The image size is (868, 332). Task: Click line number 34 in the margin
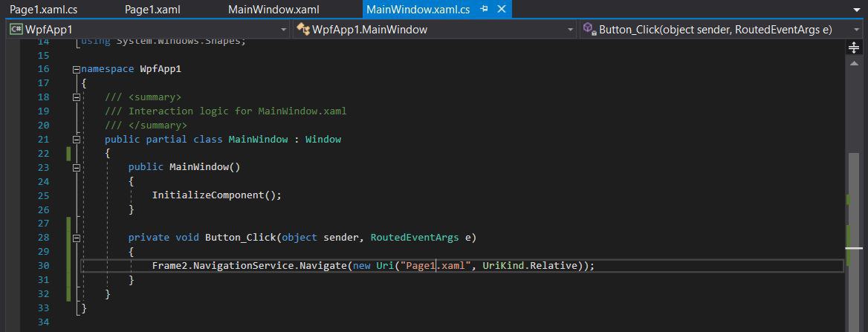tap(44, 322)
